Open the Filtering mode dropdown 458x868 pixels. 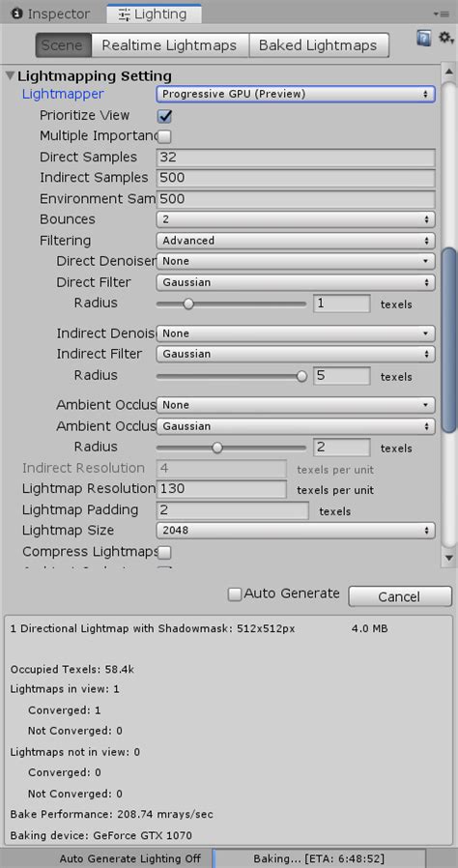tap(296, 241)
